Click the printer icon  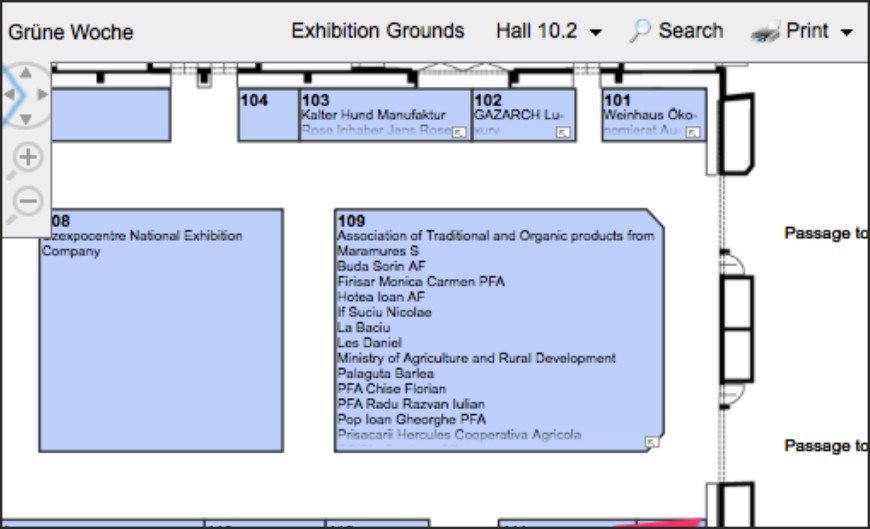(x=765, y=32)
